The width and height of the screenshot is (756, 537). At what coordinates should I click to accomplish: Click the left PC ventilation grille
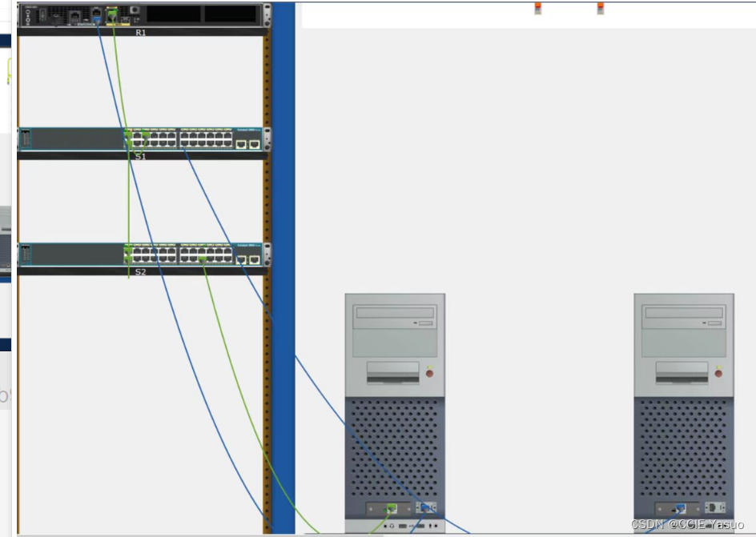(395, 448)
